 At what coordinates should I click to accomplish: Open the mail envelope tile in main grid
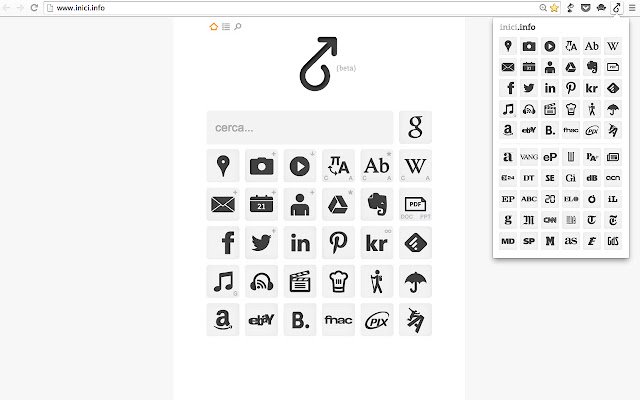[x=223, y=204]
